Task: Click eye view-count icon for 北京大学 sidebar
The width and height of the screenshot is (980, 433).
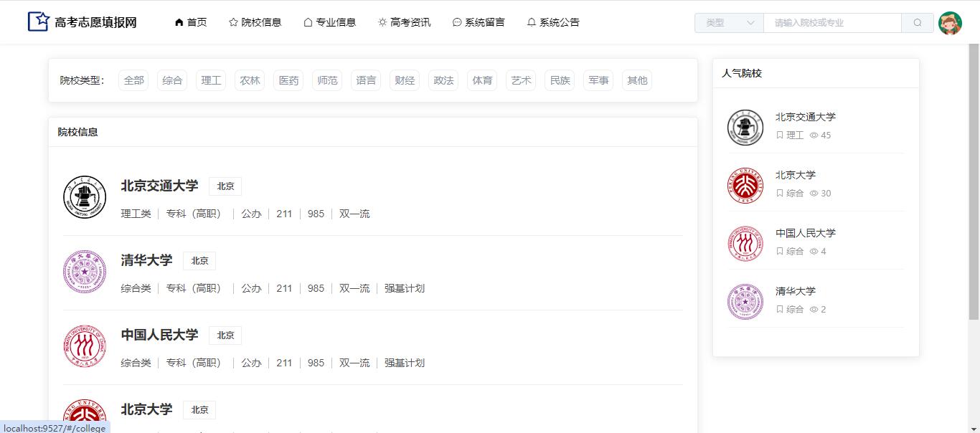Action: (x=814, y=194)
